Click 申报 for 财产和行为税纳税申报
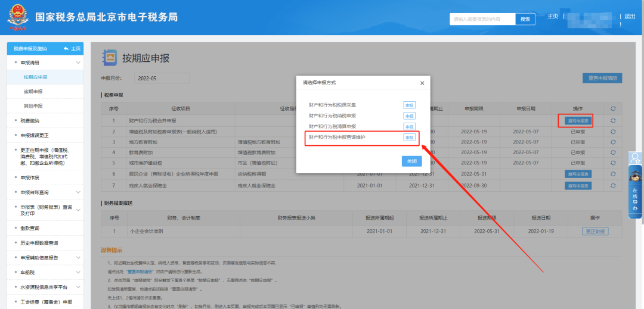 click(409, 116)
